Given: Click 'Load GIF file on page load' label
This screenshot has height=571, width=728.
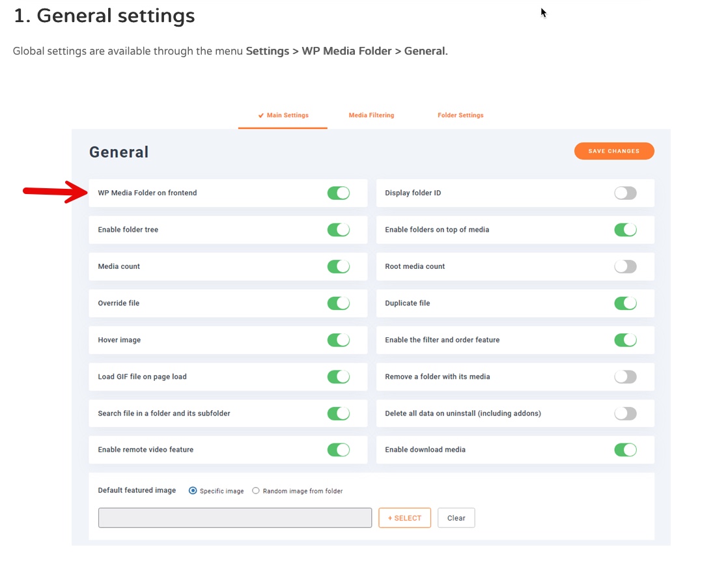Looking at the screenshot, I should coord(142,376).
